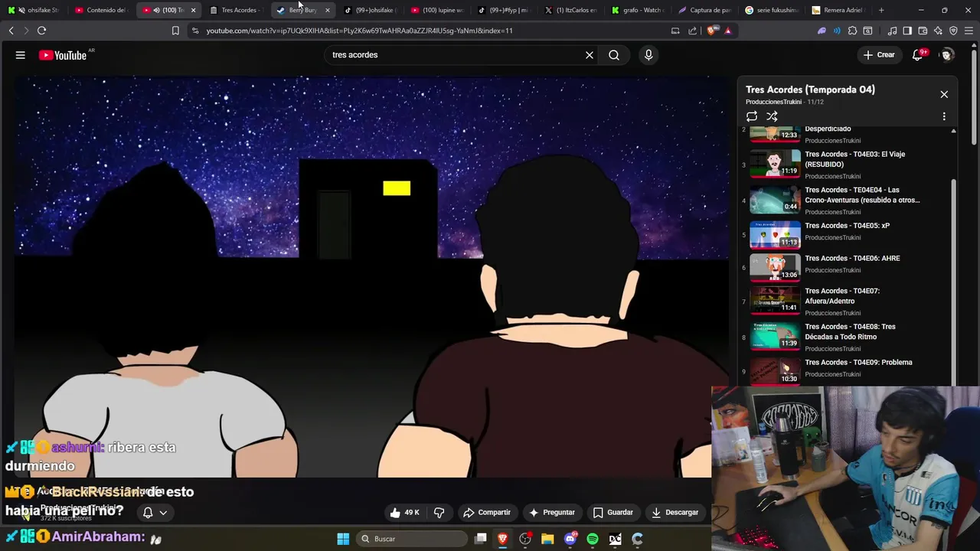Click the share-page icon in address bar
Screen dimensions: 980x551
pos(693,31)
